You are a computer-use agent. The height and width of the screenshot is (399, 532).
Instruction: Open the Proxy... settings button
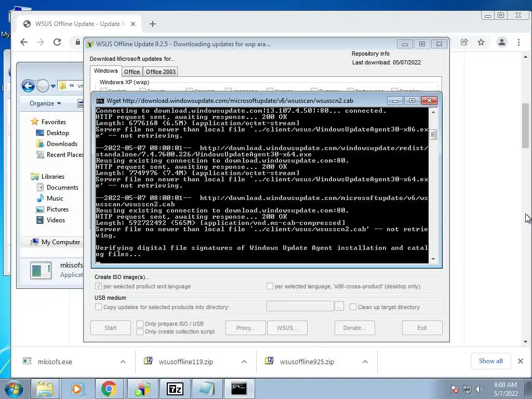(246, 328)
